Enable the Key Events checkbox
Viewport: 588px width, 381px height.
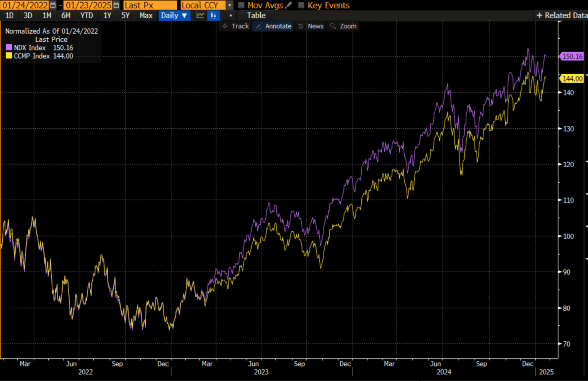pos(301,5)
